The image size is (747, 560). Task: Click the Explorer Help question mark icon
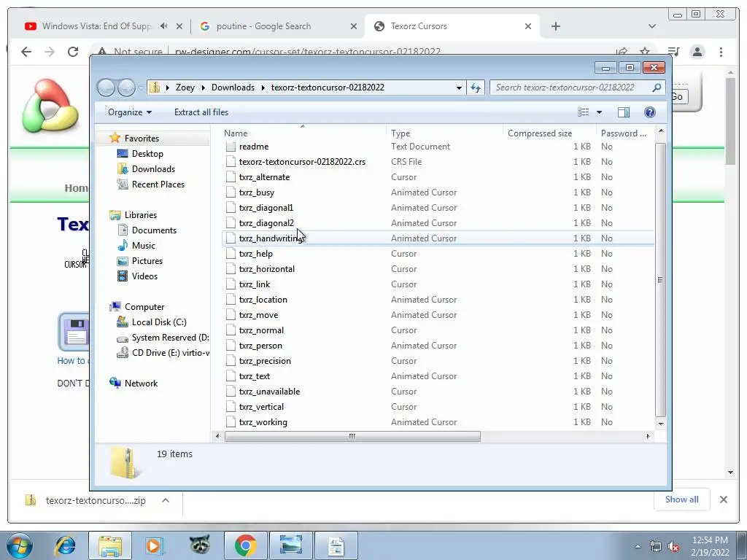tap(649, 112)
